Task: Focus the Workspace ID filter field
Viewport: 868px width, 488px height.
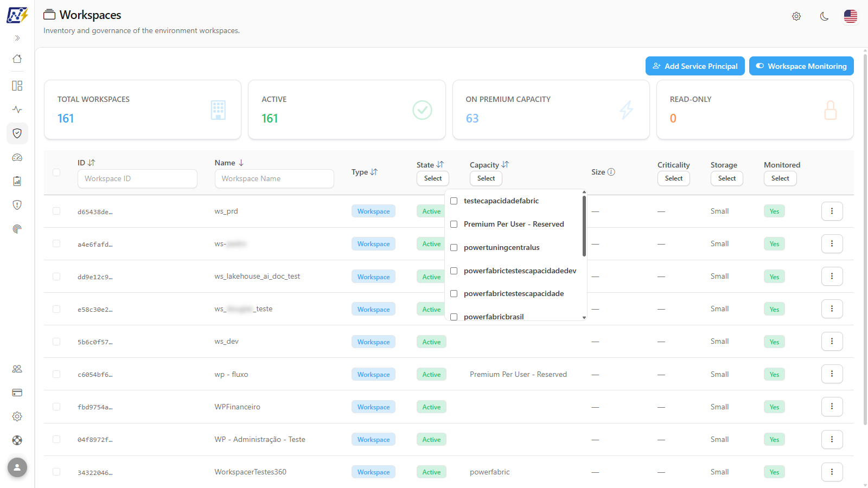Action: click(x=137, y=178)
